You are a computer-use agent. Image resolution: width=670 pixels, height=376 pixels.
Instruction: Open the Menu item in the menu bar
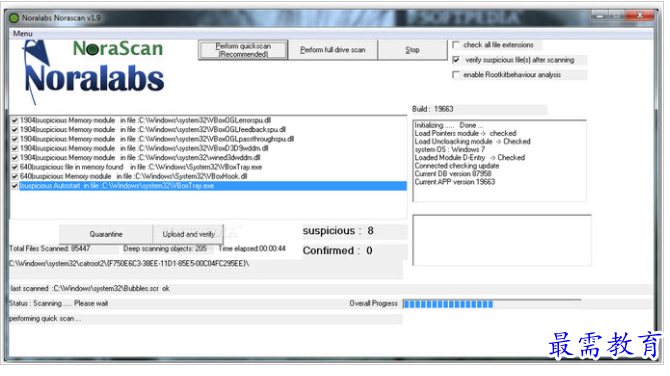[23, 33]
